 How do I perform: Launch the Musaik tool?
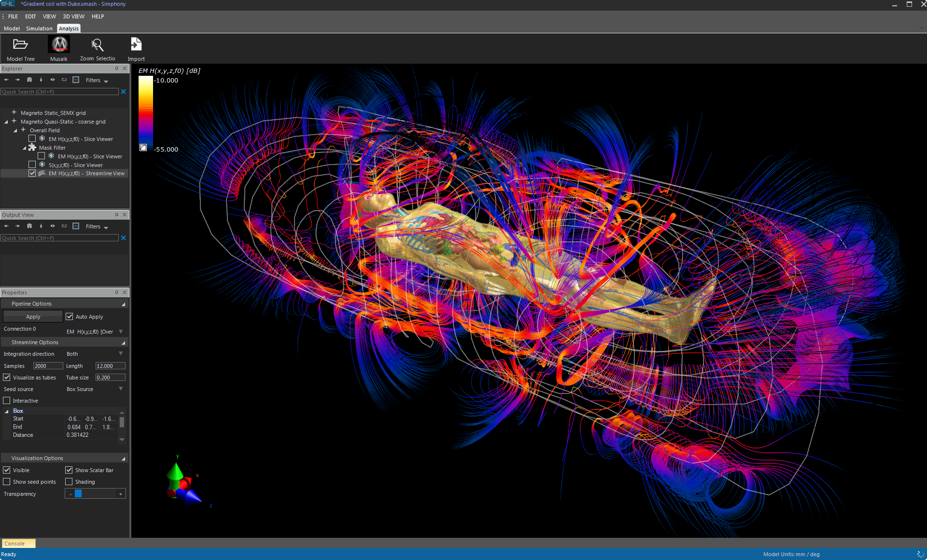[59, 45]
